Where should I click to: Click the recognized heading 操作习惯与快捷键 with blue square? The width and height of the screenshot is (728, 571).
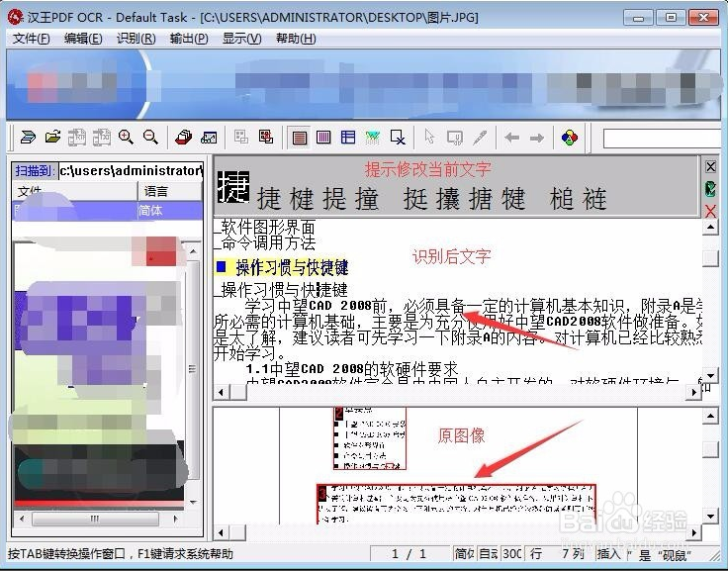[x=283, y=267]
